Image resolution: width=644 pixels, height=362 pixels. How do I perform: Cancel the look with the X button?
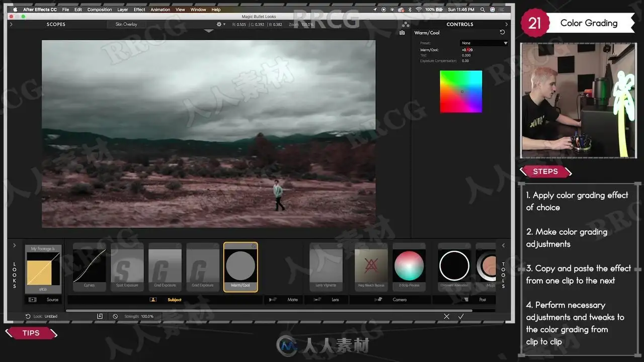(x=446, y=316)
